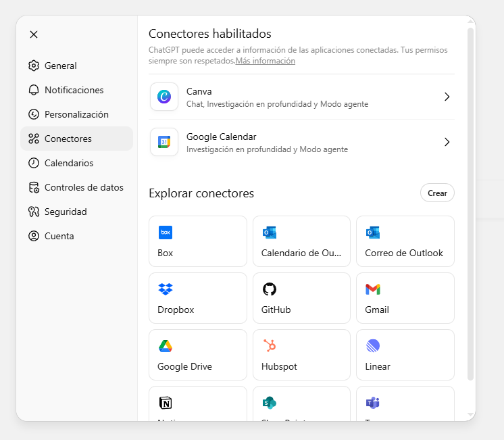
Task: Follow the Más información link
Action: [x=266, y=61]
